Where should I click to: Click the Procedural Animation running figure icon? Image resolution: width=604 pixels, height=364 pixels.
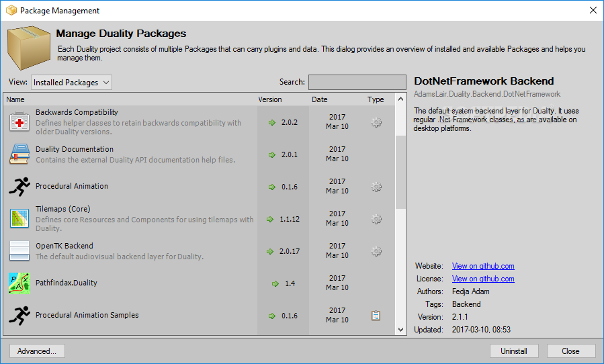click(x=19, y=187)
